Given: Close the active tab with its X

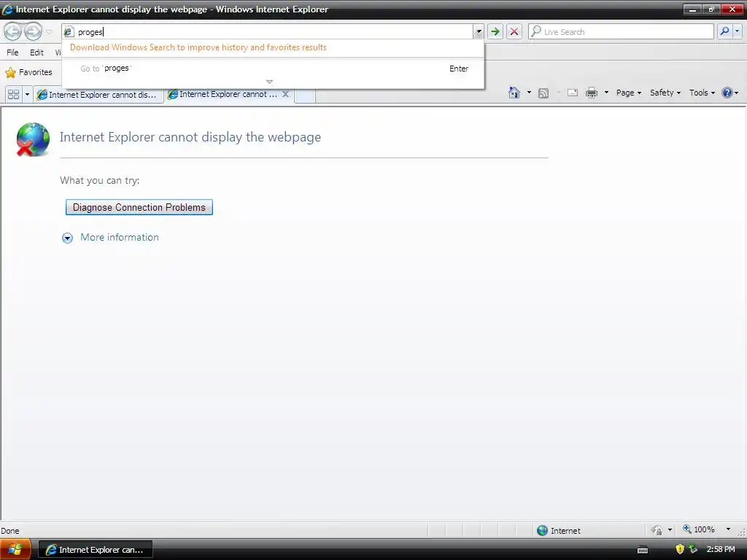Looking at the screenshot, I should pos(286,94).
